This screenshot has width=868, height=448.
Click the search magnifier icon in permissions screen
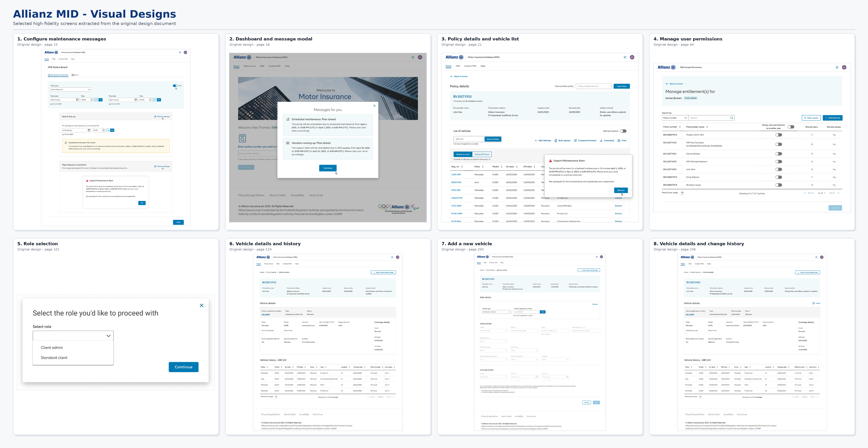[x=732, y=118]
